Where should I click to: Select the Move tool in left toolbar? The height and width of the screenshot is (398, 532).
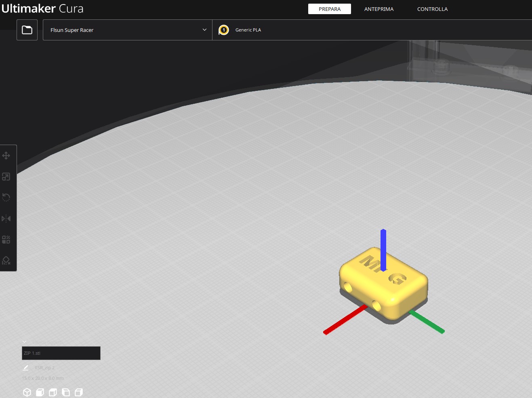(6, 156)
